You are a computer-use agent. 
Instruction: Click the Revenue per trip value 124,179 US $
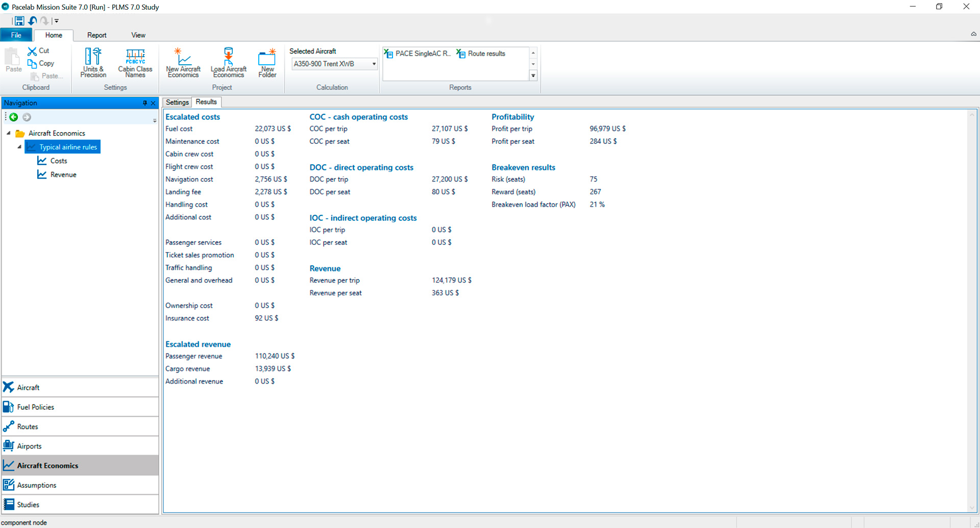click(x=452, y=280)
